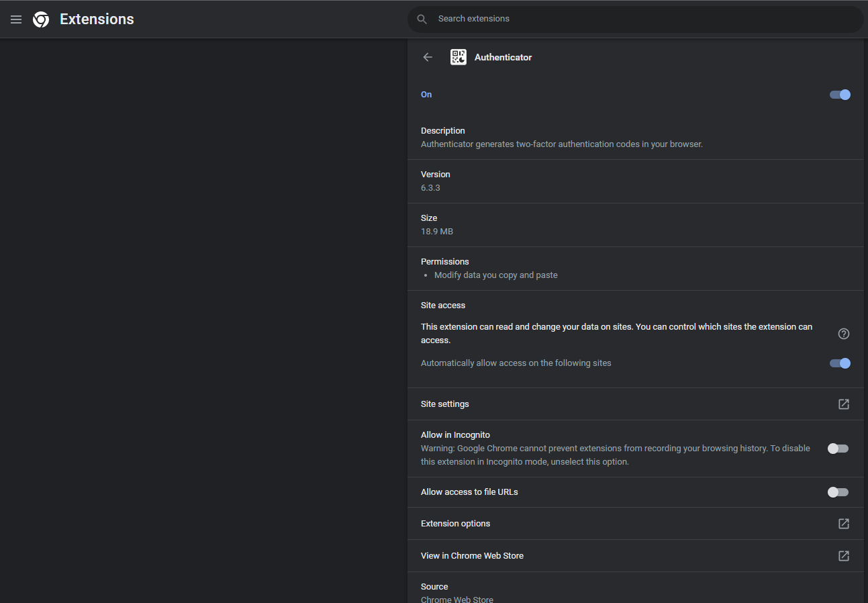
Task: Open Site settings external link icon
Action: (844, 404)
